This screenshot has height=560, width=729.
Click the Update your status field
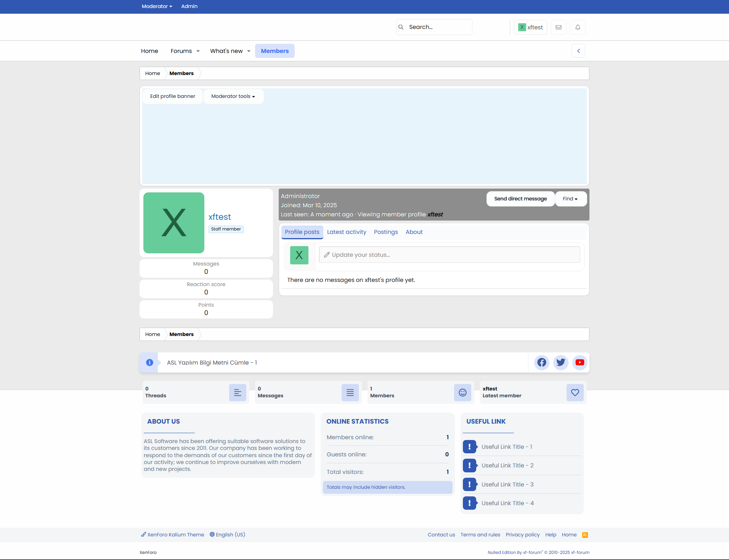coord(449,255)
